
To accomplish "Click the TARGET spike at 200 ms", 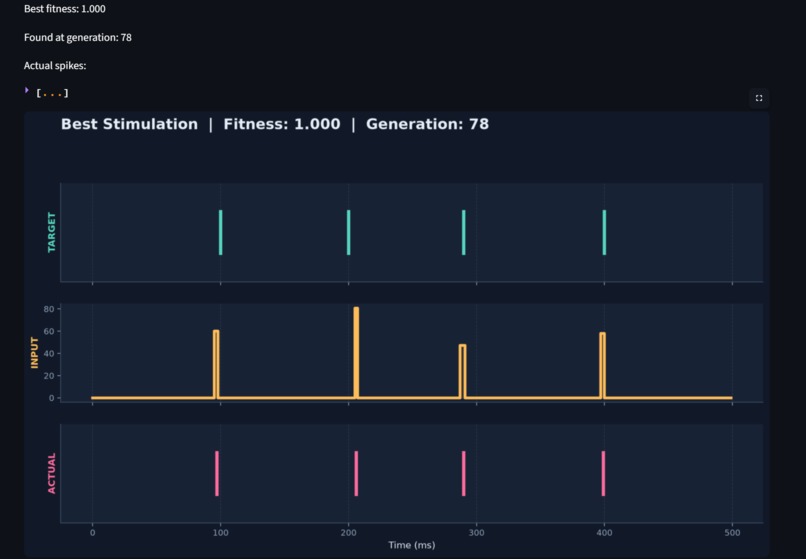I will point(349,232).
